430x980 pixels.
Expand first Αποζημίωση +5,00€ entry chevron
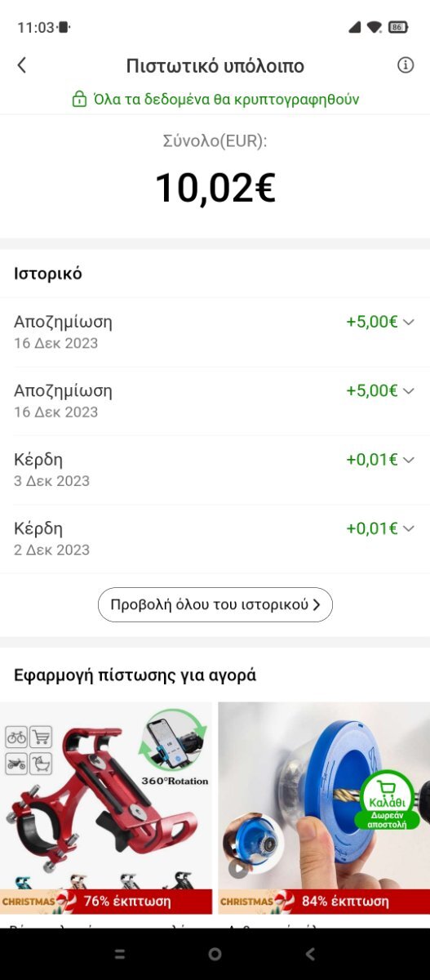[x=409, y=322]
